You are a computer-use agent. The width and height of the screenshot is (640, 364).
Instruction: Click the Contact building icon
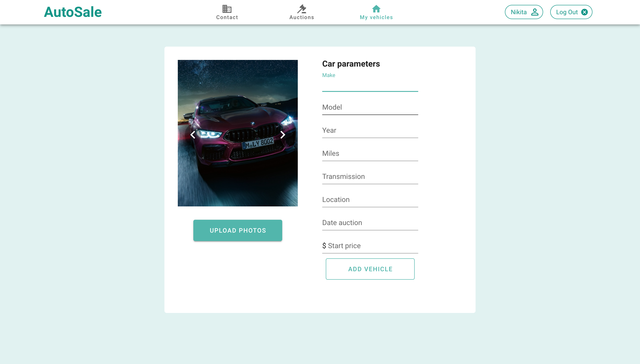[227, 9]
